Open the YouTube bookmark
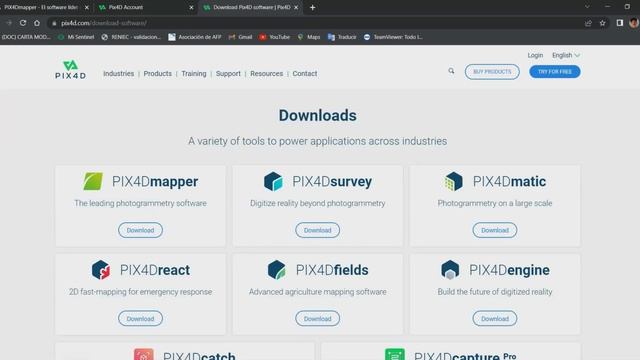Viewport: 640px width, 360px height. pyautogui.click(x=275, y=37)
